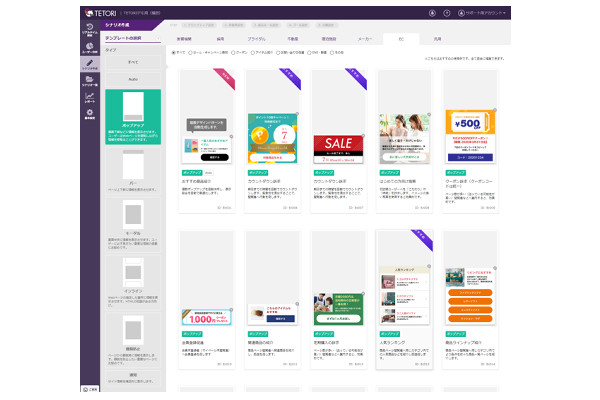Click the notification bell icon in header
This screenshot has height=400, width=600.
432,13
